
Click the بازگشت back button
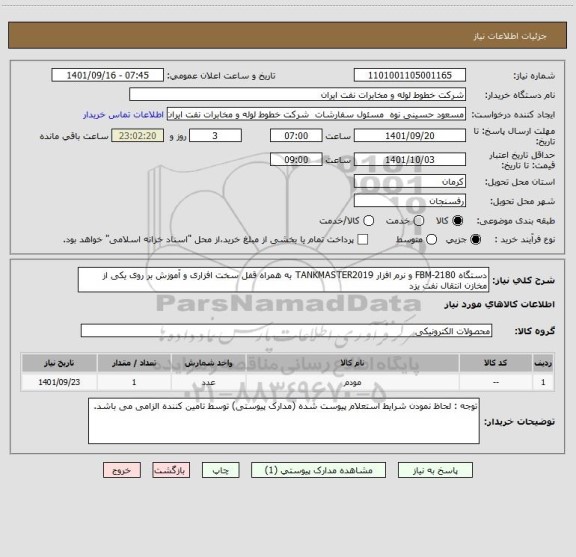pos(171,470)
